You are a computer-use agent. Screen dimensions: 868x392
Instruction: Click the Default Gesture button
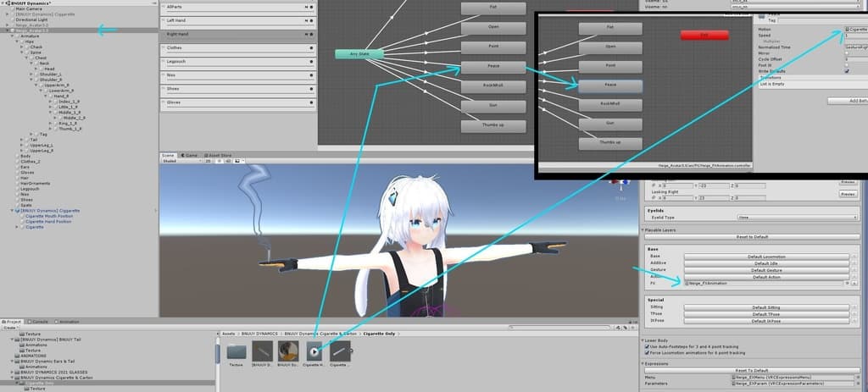click(766, 270)
